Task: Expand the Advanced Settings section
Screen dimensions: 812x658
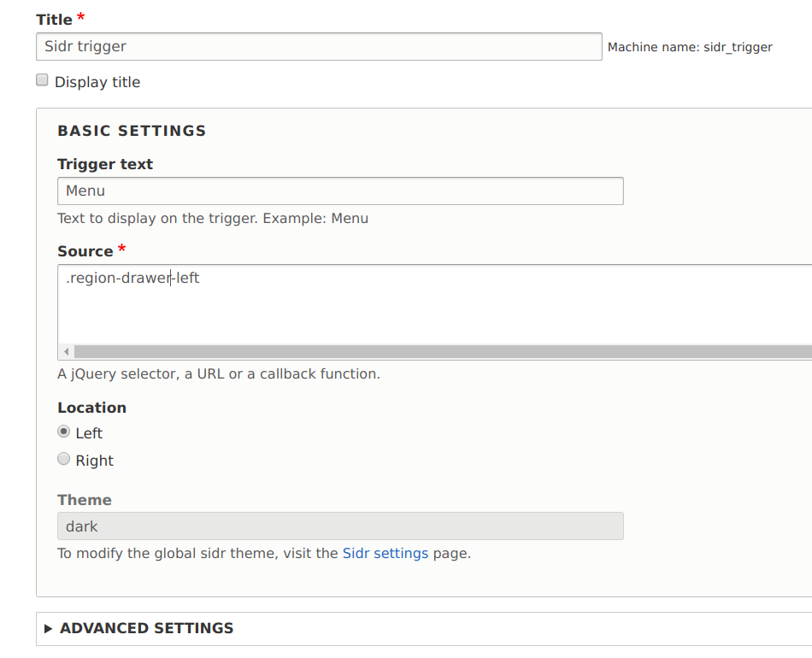Action: [x=145, y=627]
